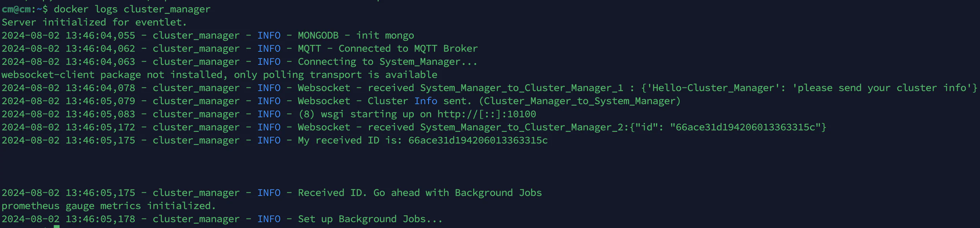Click the ID on the 'My received ID is' line
980x228 pixels.
[478, 140]
